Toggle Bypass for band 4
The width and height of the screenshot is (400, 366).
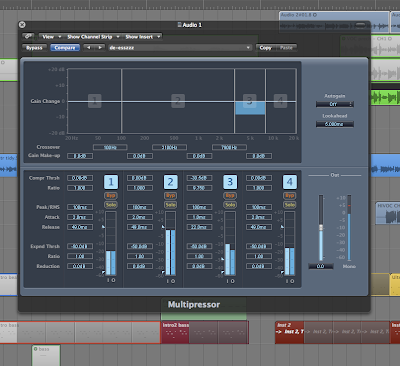tap(290, 196)
